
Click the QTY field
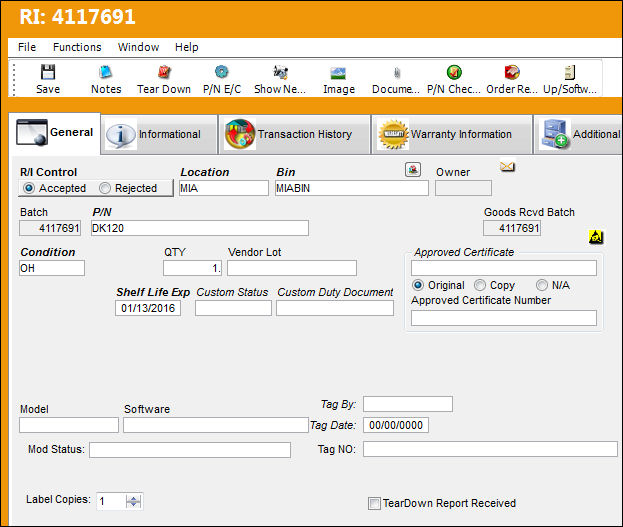[192, 268]
